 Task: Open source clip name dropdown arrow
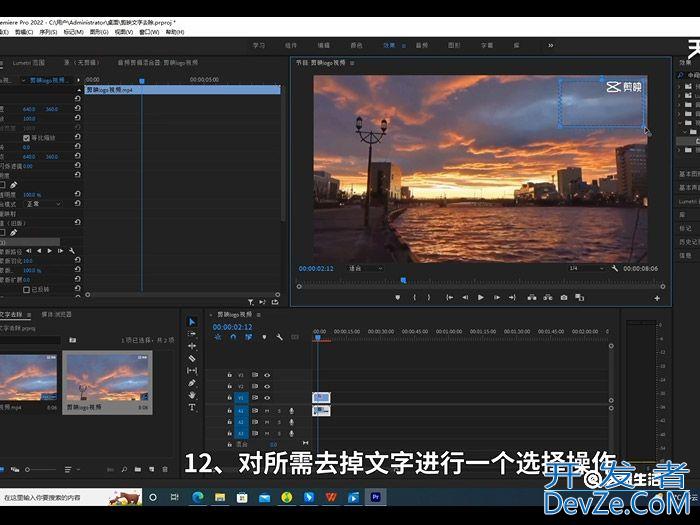click(24, 80)
